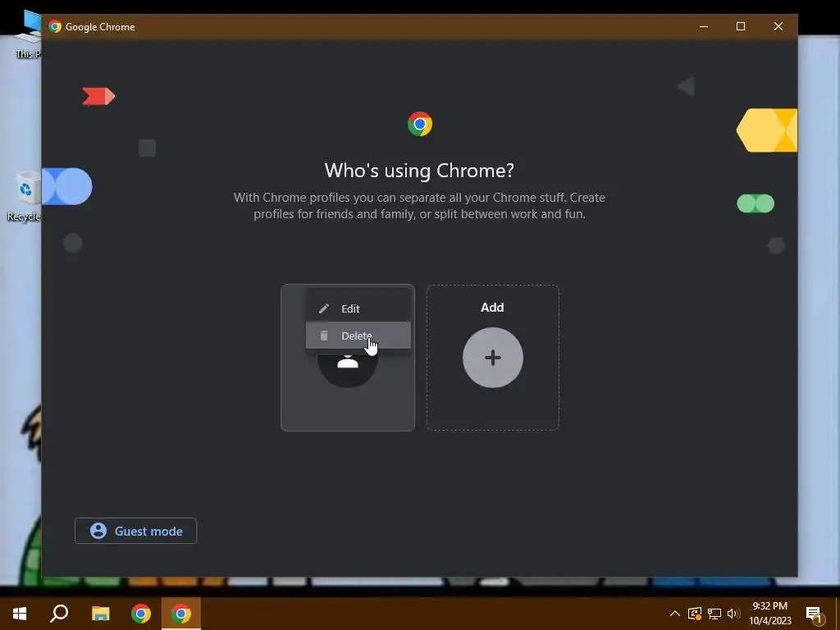
Task: Click the Chrome icon in the title bar
Action: (x=55, y=27)
